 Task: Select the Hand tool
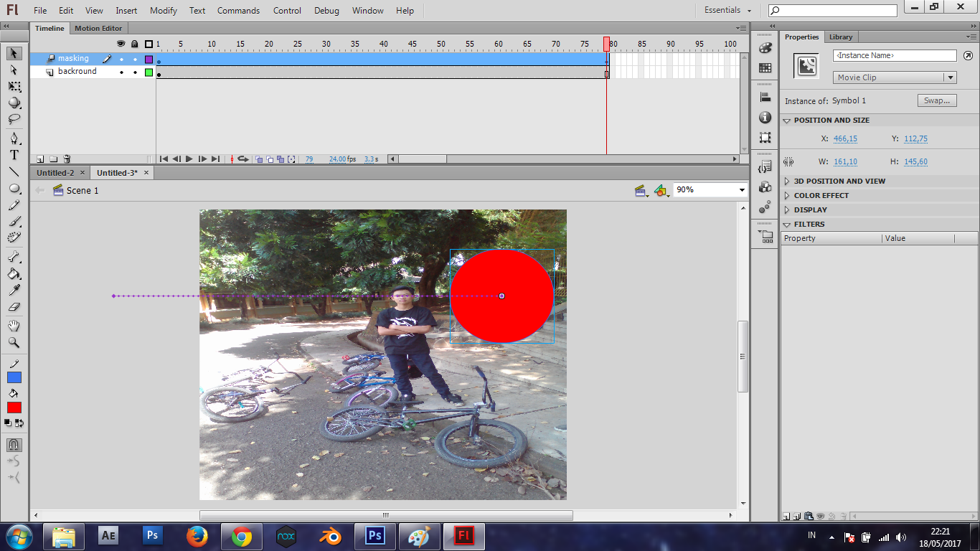[x=14, y=326]
